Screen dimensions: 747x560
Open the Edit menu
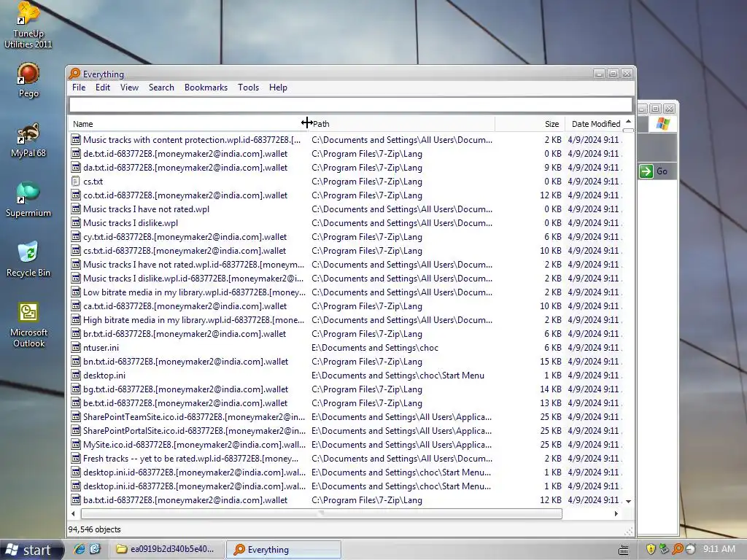102,87
